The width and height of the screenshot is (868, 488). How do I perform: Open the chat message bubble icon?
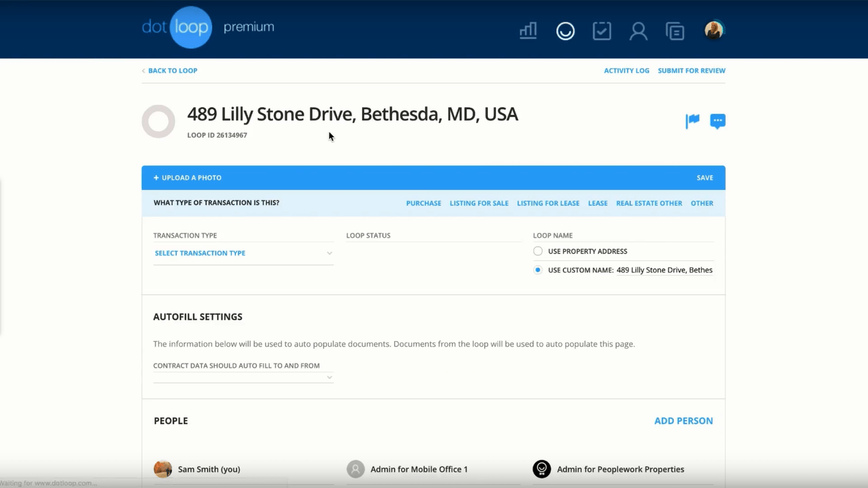click(717, 120)
